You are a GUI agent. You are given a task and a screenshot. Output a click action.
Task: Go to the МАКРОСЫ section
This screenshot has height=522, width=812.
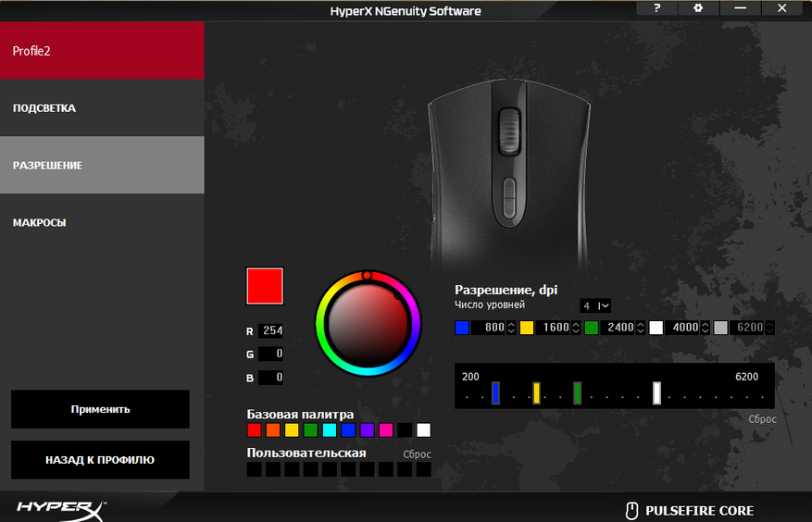coord(102,222)
